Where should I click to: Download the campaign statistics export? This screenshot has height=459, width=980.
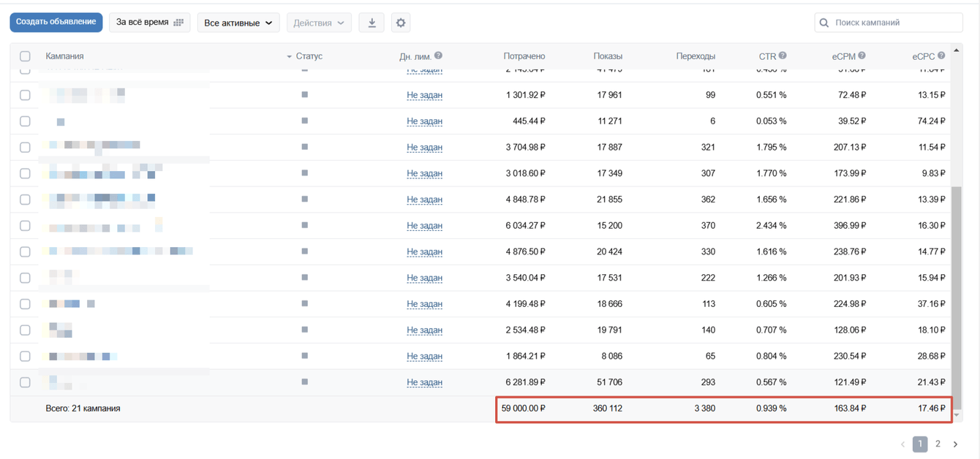[372, 23]
